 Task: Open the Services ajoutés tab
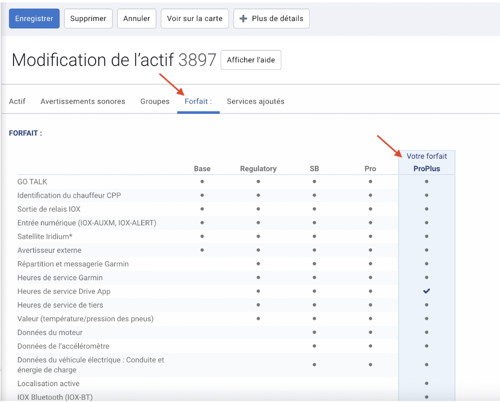pos(255,101)
